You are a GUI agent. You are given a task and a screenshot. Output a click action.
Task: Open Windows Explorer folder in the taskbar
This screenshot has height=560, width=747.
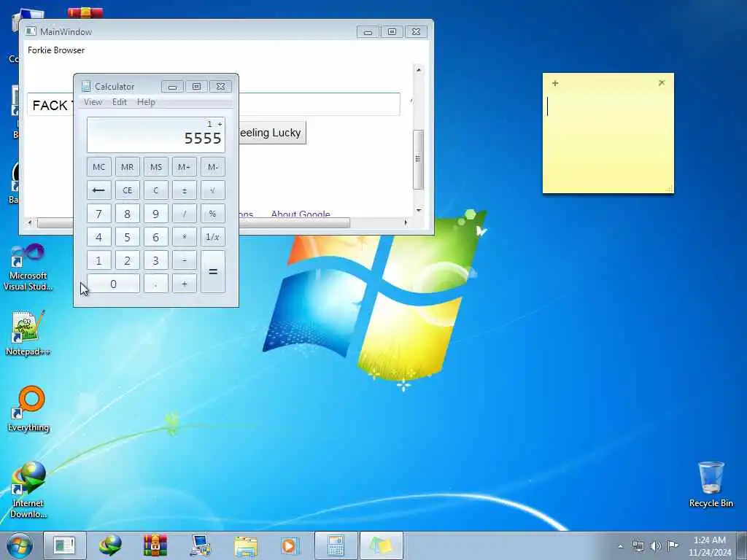click(246, 545)
